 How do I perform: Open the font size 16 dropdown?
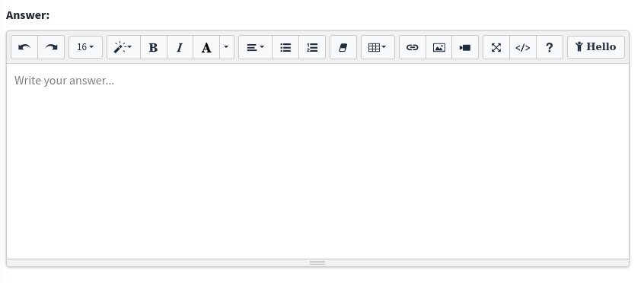coord(85,47)
